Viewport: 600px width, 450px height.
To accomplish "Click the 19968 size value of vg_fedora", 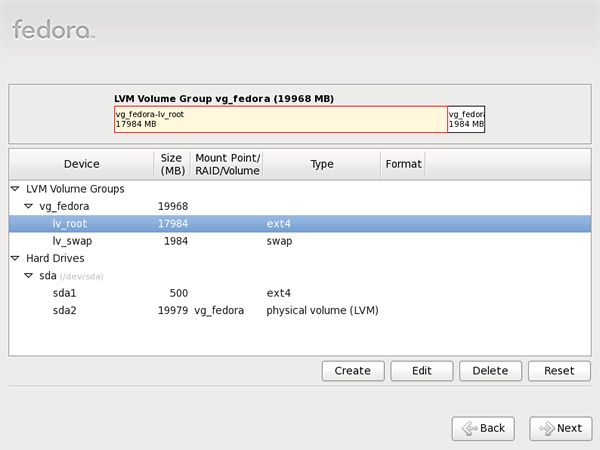I will point(173,207).
